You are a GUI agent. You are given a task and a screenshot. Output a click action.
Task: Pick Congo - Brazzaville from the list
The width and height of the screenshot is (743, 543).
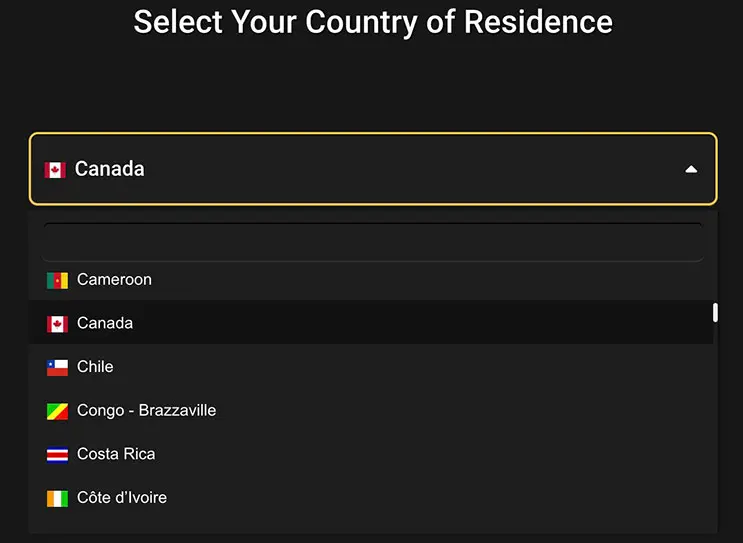(146, 411)
